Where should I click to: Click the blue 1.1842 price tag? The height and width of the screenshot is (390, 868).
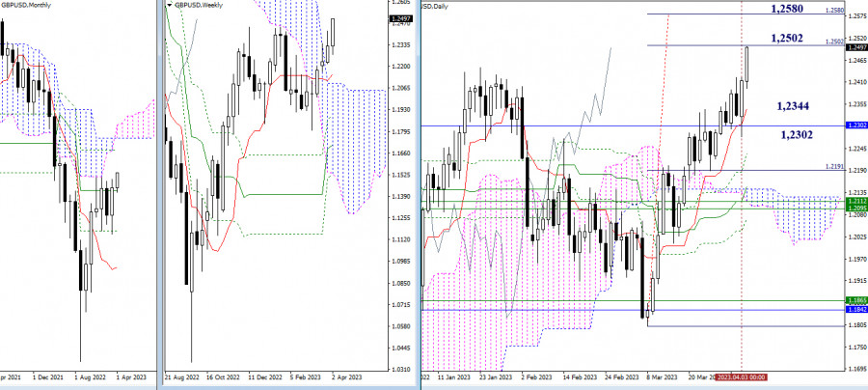[x=856, y=309]
